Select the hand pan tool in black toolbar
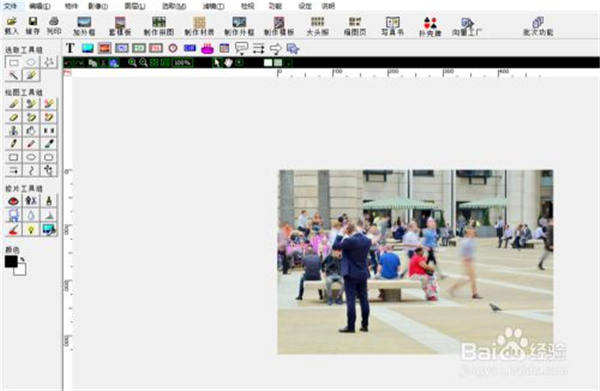 click(x=228, y=62)
